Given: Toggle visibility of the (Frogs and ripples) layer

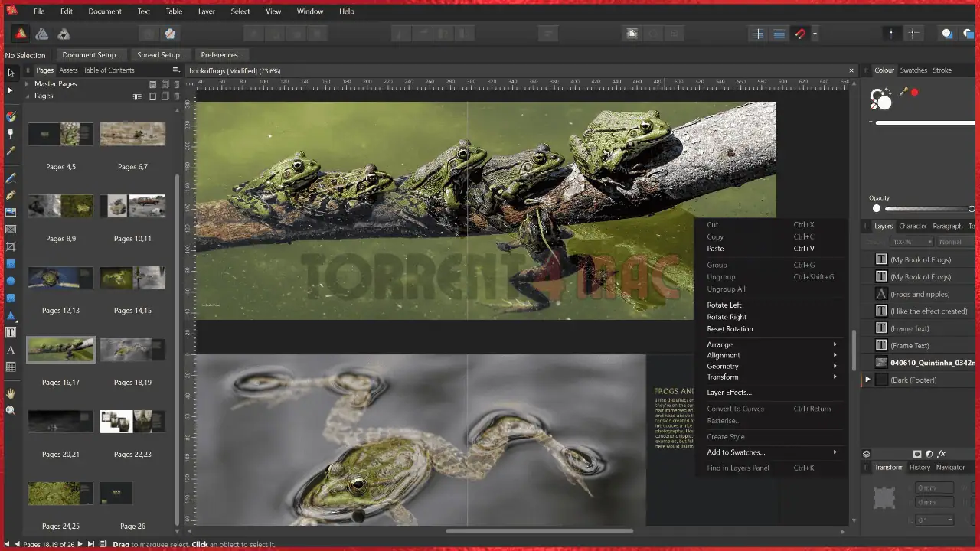Looking at the screenshot, I should point(974,294).
